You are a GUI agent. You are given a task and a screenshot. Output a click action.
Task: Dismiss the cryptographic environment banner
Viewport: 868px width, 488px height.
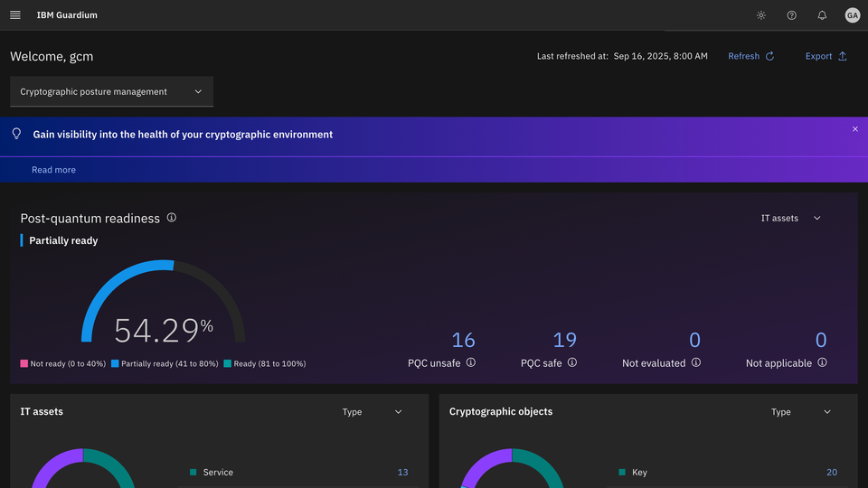click(855, 129)
